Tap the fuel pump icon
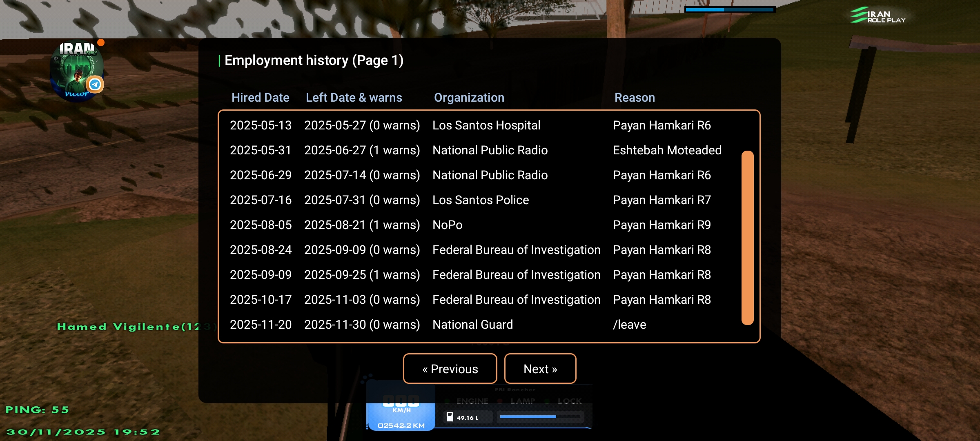980x441 pixels. pyautogui.click(x=450, y=417)
